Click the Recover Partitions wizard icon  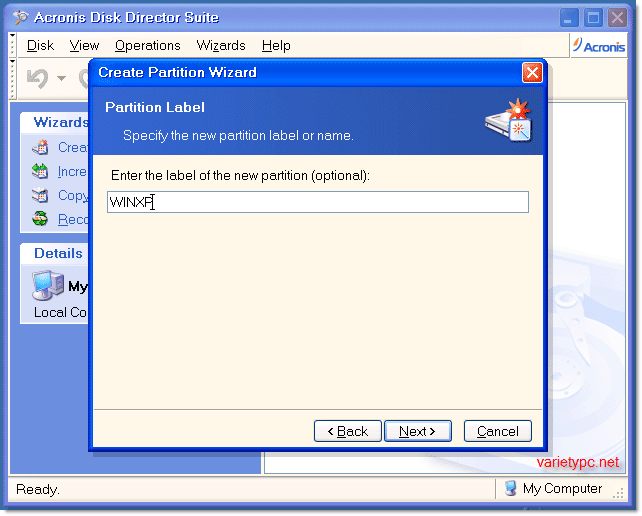pyautogui.click(x=40, y=219)
